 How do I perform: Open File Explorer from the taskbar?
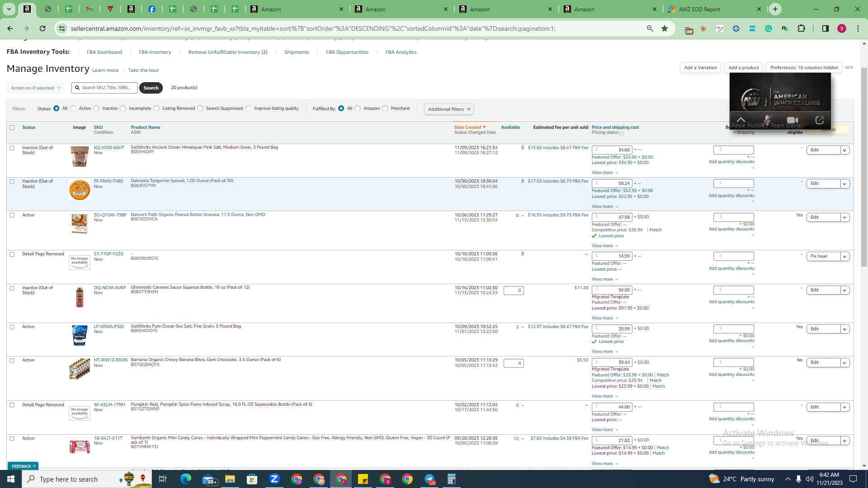point(230,479)
